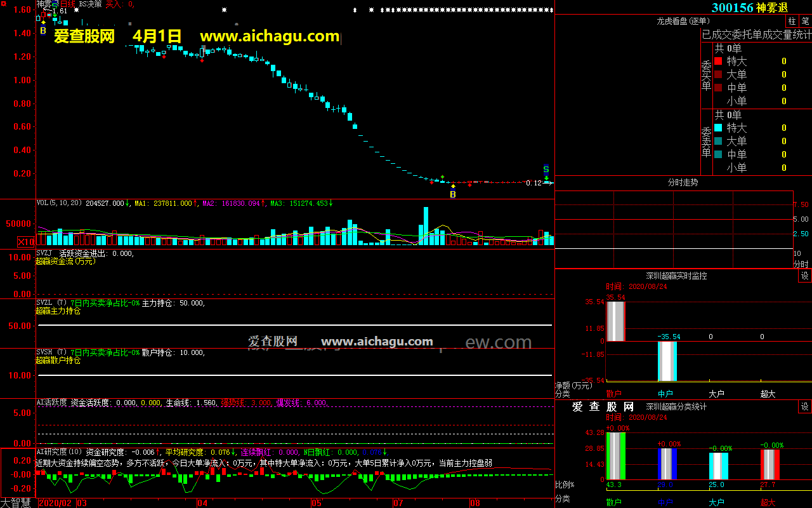Open 设 settings for 深圳超赢实时监控

click(805, 276)
